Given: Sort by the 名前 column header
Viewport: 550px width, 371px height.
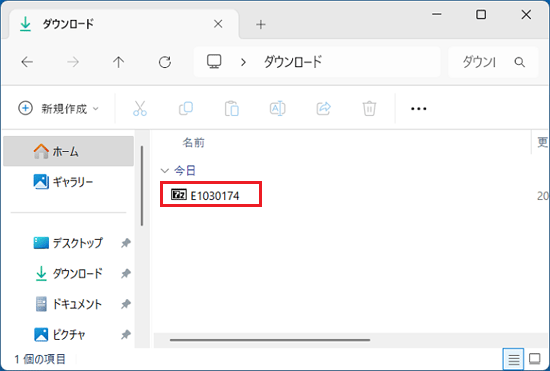Looking at the screenshot, I should (193, 142).
